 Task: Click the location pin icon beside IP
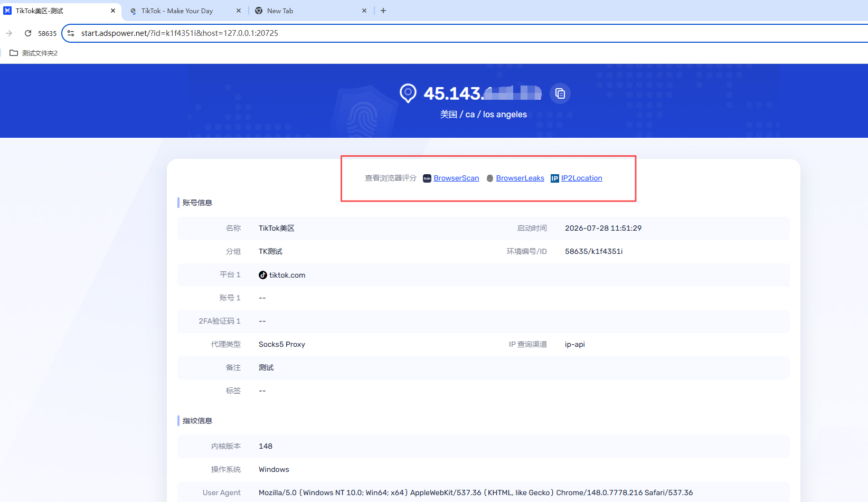[408, 93]
